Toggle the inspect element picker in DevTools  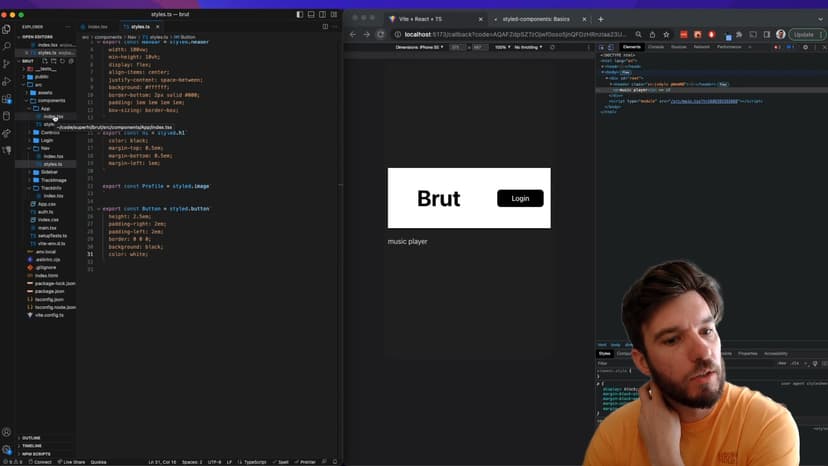(x=602, y=47)
